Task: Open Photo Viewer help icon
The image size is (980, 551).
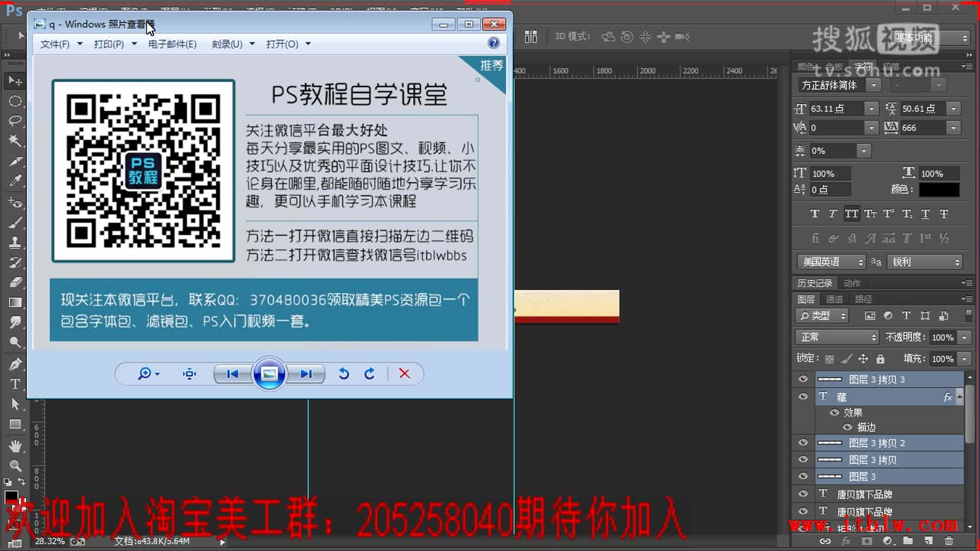Action: point(494,43)
